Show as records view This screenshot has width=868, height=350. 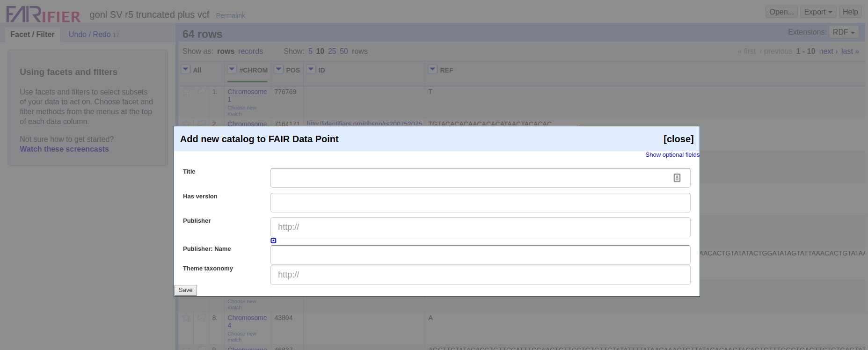(x=250, y=51)
